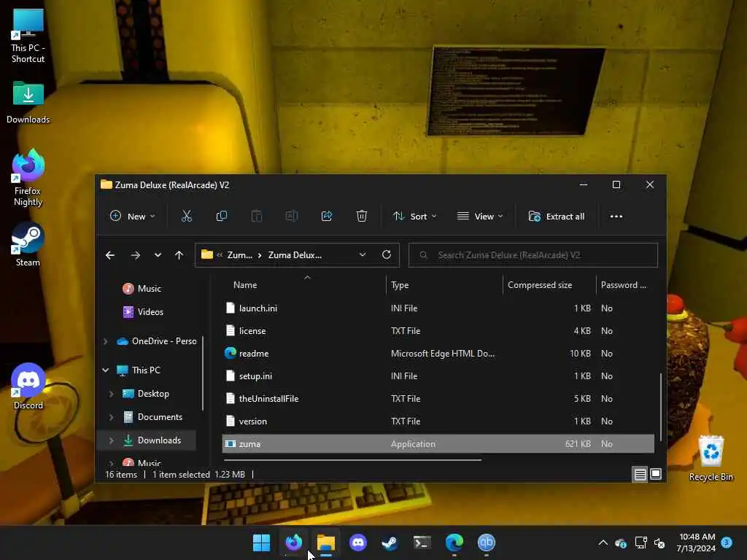747x560 pixels.
Task: Select the zuma application file
Action: [x=438, y=444]
